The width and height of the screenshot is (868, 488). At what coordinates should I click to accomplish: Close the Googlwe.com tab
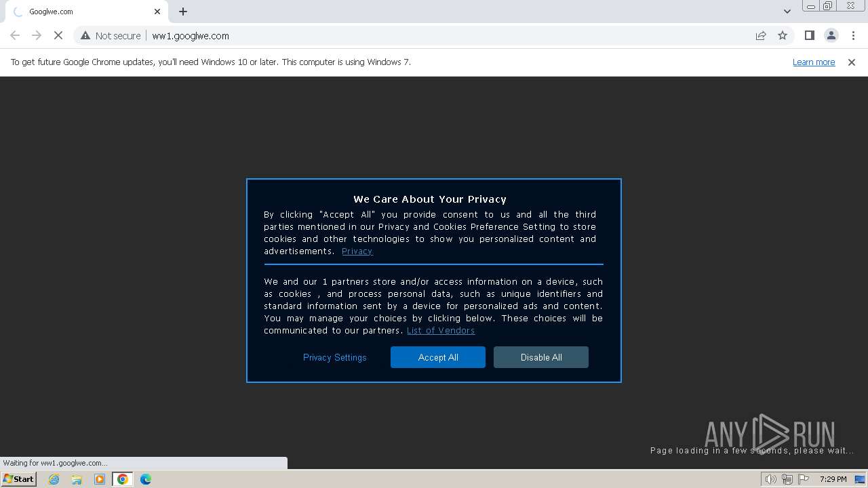tap(157, 12)
